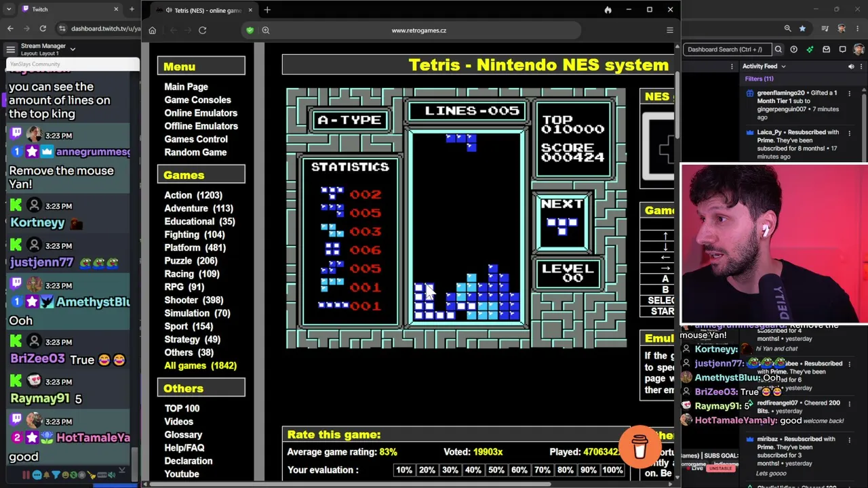Click the Dashboard Search input field
868x488 pixels.
coord(727,49)
